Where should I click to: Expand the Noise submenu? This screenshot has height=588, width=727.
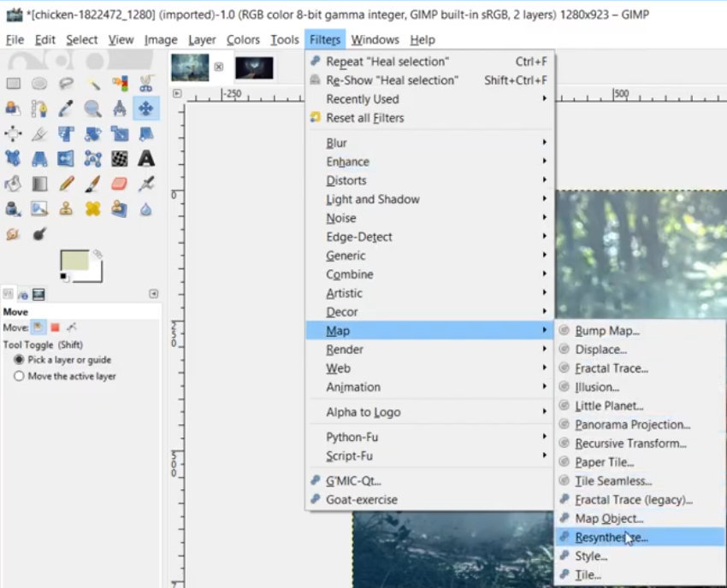430,218
